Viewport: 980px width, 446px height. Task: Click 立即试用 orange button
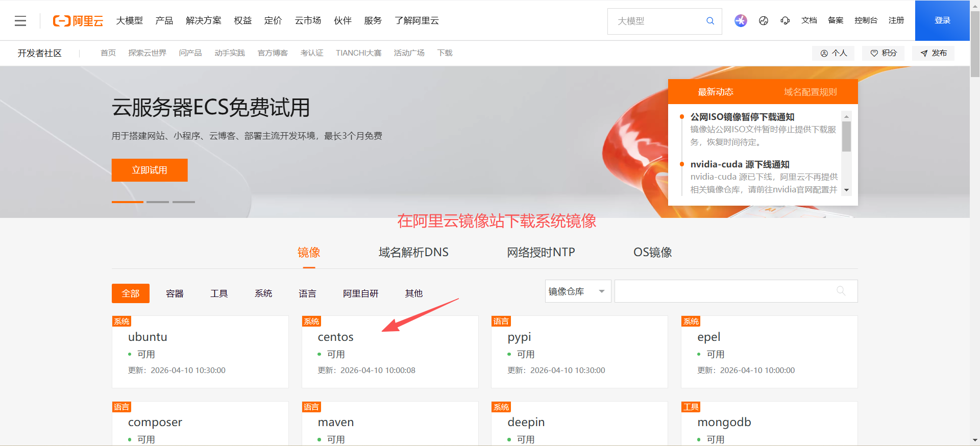pos(150,170)
